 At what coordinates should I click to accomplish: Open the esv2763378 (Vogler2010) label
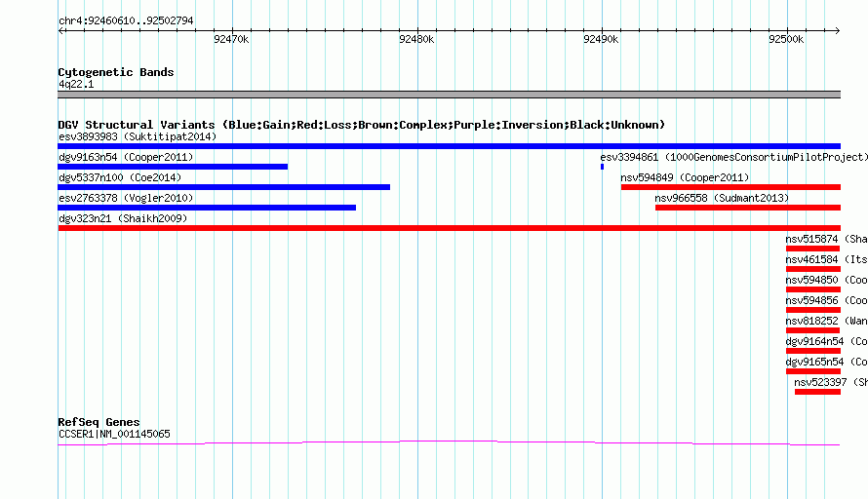[126, 198]
